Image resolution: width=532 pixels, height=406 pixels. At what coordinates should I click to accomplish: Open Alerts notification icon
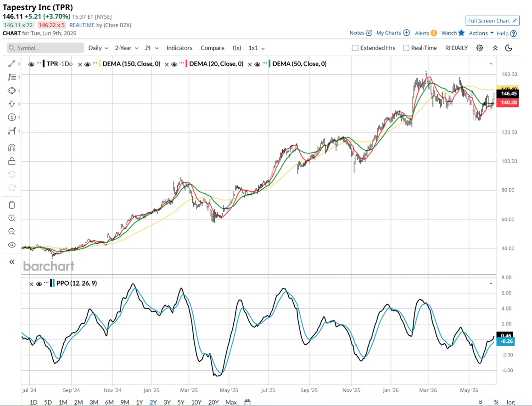click(434, 33)
